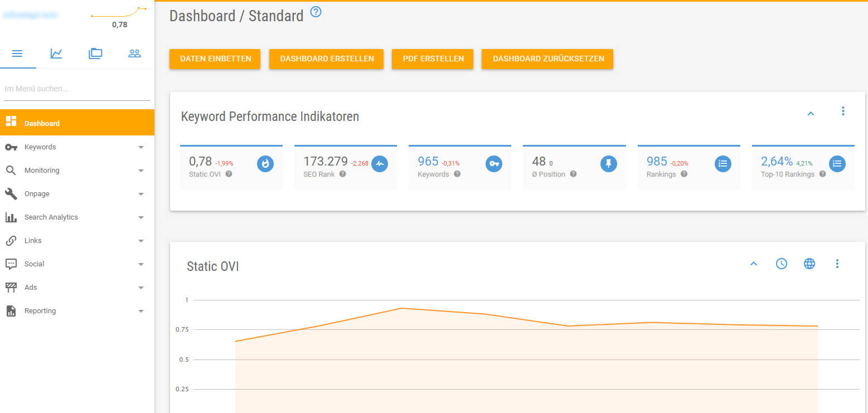Click the globe icon in Static OVI panel
Image resolution: width=868 pixels, height=413 pixels.
809,264
